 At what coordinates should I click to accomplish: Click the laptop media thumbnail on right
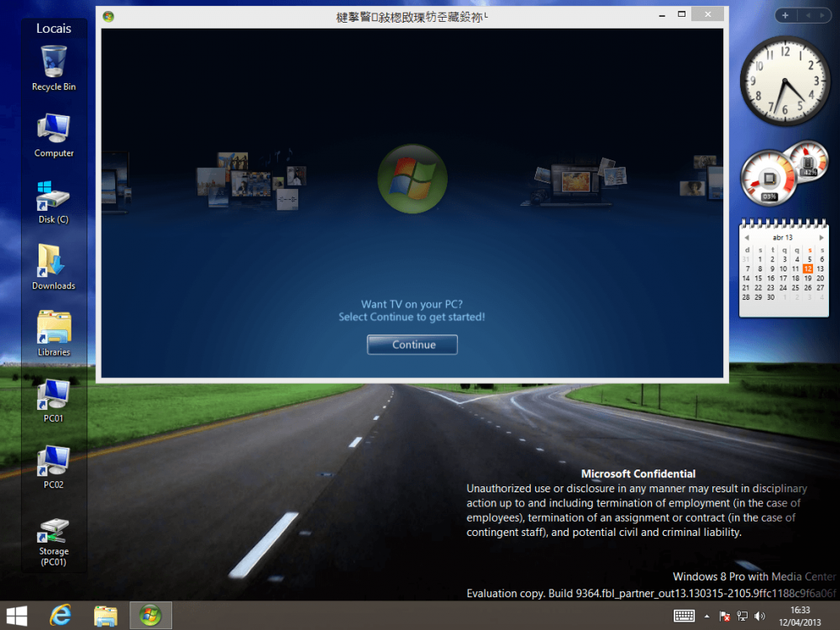tap(575, 182)
